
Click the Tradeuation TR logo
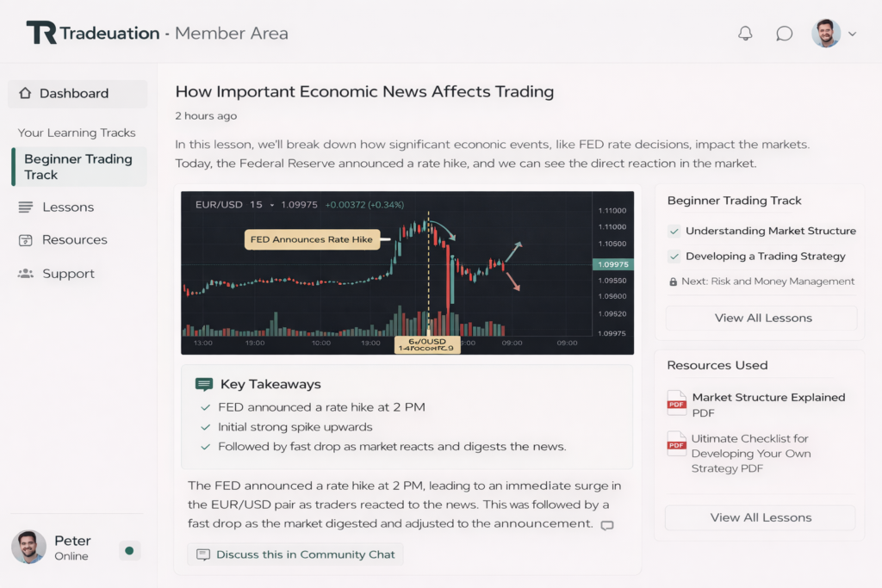click(x=41, y=34)
